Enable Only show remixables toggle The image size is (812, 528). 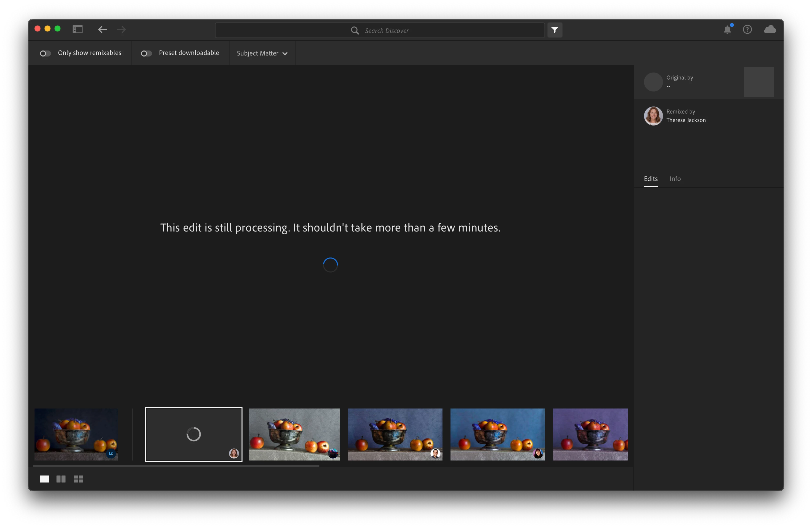click(45, 53)
